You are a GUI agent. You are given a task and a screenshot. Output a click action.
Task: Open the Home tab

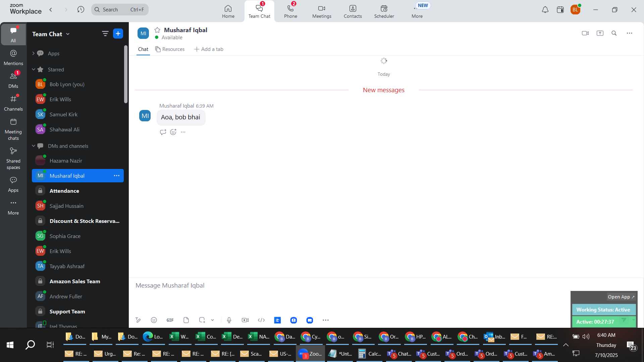(x=228, y=11)
